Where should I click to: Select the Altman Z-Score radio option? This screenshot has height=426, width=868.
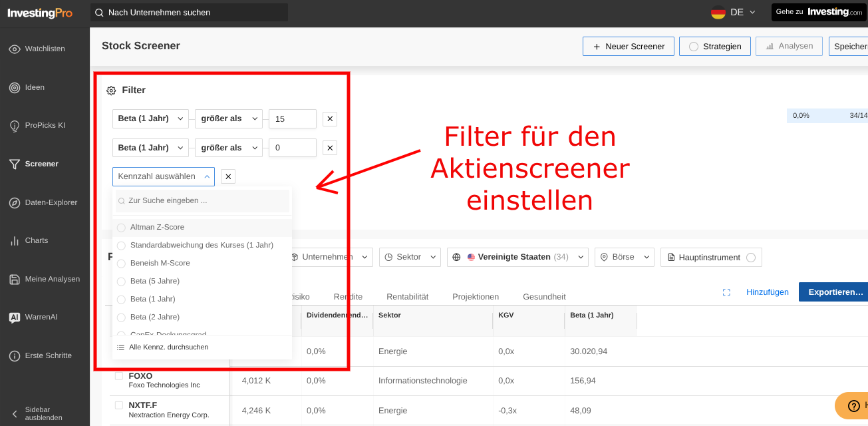click(x=121, y=228)
